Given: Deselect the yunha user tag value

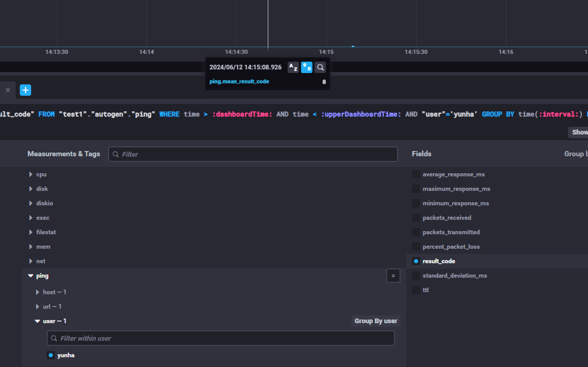Looking at the screenshot, I should tap(51, 355).
